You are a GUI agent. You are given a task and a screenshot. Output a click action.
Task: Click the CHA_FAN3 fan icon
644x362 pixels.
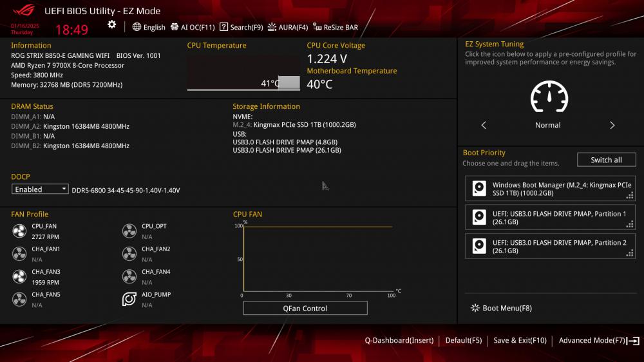pos(19,276)
